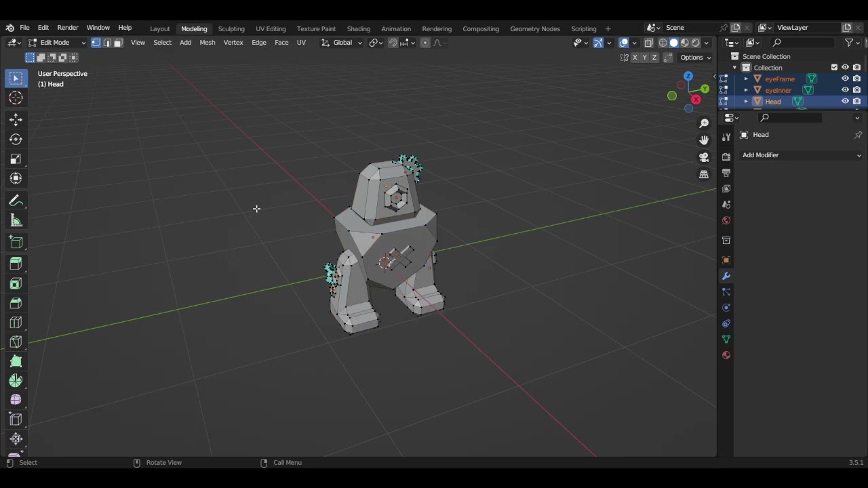Viewport: 868px width, 488px height.
Task: Open the Render menu
Action: click(x=68, y=28)
